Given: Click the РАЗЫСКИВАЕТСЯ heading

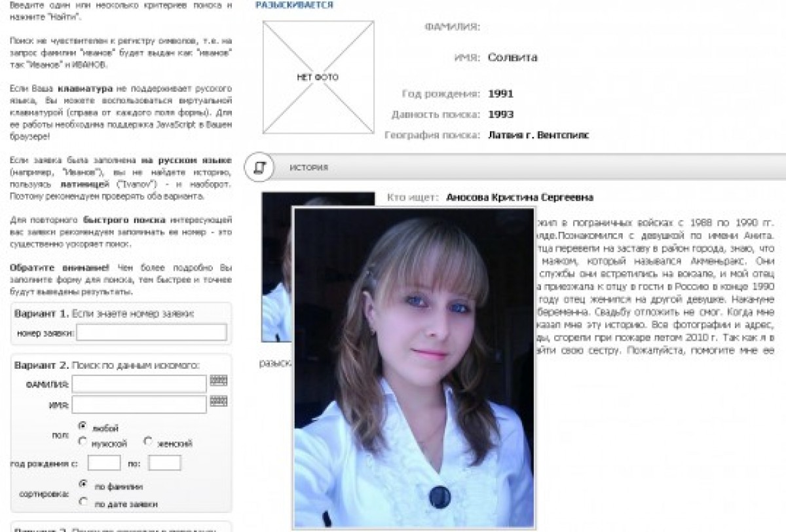Looking at the screenshot, I should pyautogui.click(x=293, y=5).
